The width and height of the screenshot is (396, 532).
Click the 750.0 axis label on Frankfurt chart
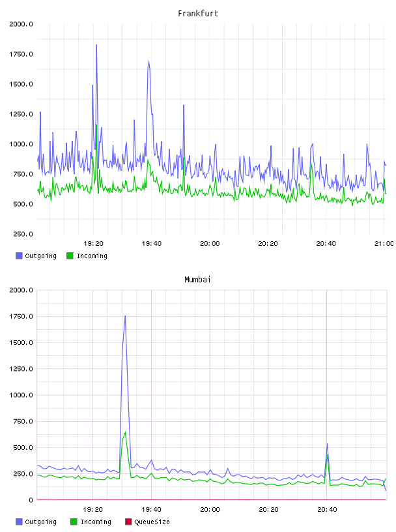[23, 174]
